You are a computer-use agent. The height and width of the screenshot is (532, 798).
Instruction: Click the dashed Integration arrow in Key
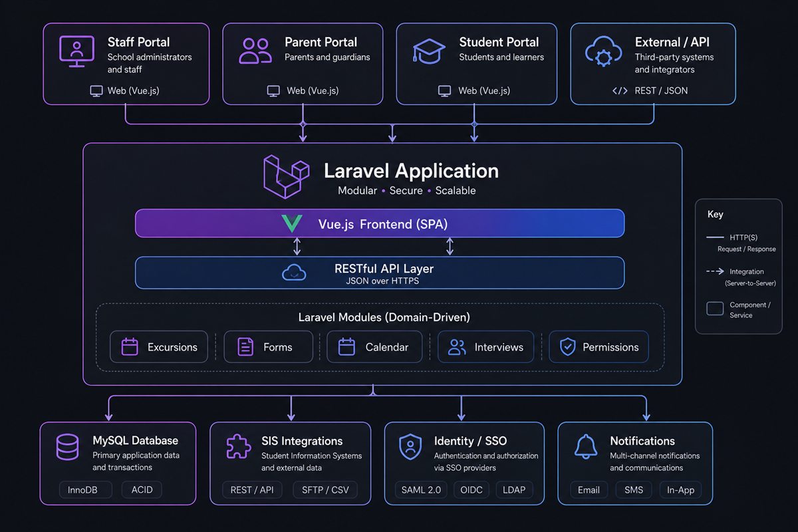click(715, 271)
